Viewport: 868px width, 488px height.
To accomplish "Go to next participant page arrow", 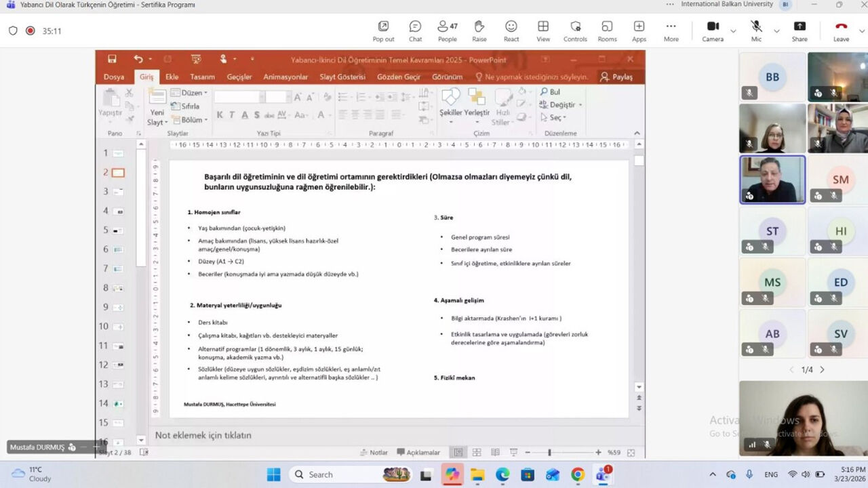I will [x=823, y=370].
